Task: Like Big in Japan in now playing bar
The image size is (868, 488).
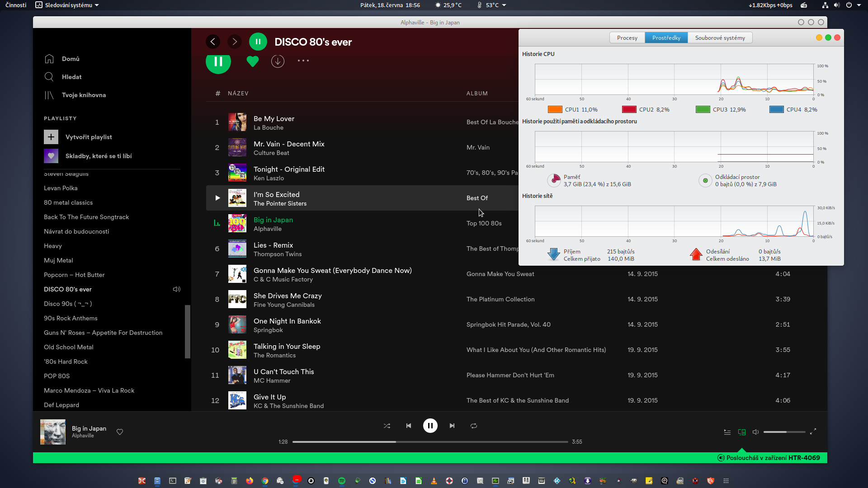Action: tap(120, 432)
